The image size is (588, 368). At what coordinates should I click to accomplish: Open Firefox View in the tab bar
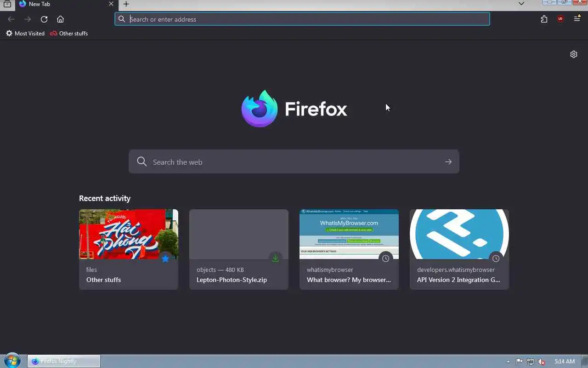7,4
